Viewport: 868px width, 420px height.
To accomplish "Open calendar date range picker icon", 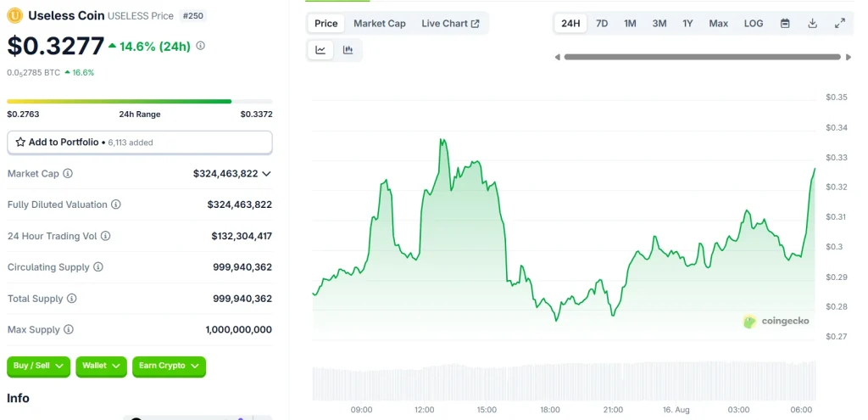I will tap(785, 23).
